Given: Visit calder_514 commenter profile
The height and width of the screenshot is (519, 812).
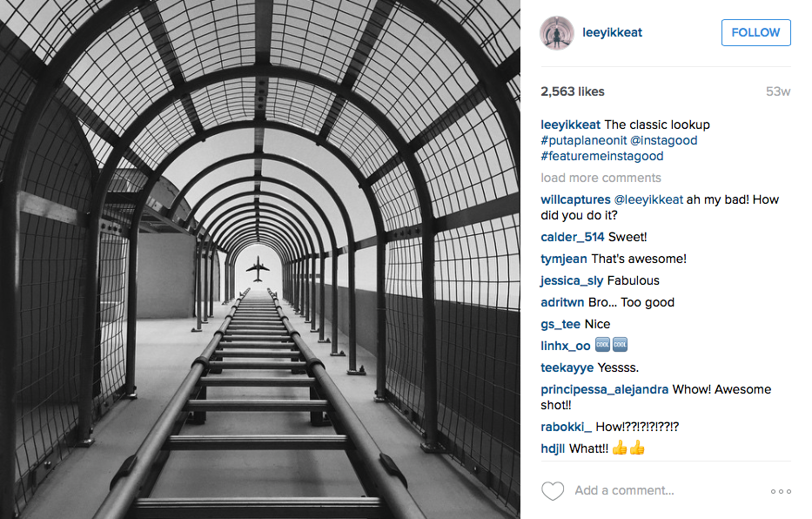Looking at the screenshot, I should click(x=573, y=237).
